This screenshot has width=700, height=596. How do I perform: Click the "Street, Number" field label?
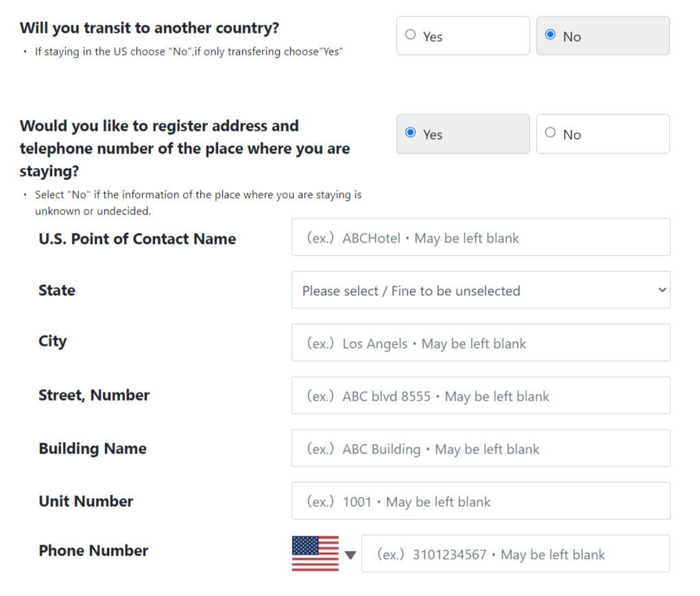pos(94,395)
